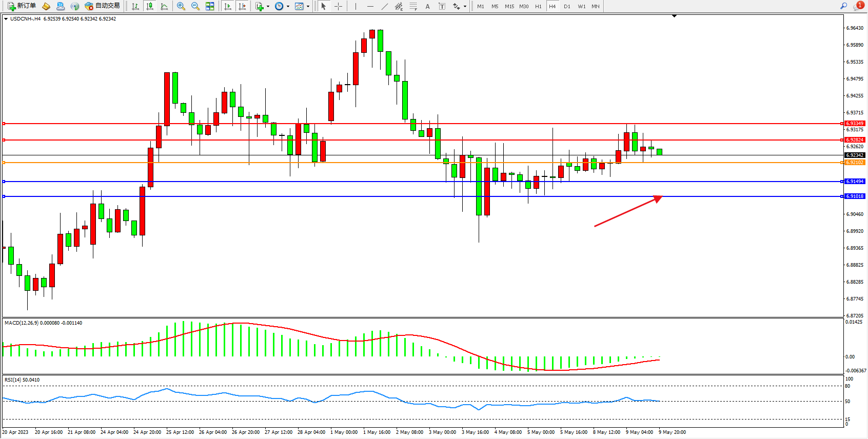
Task: Toggle chart auto scroll
Action: click(x=228, y=6)
